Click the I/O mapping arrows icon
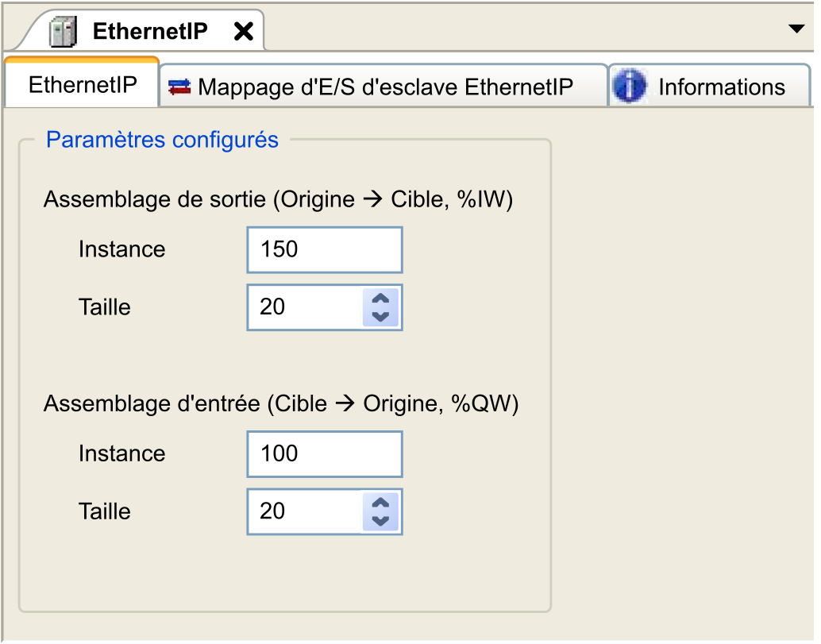Image resolution: width=821 pixels, height=644 pixels. [179, 87]
